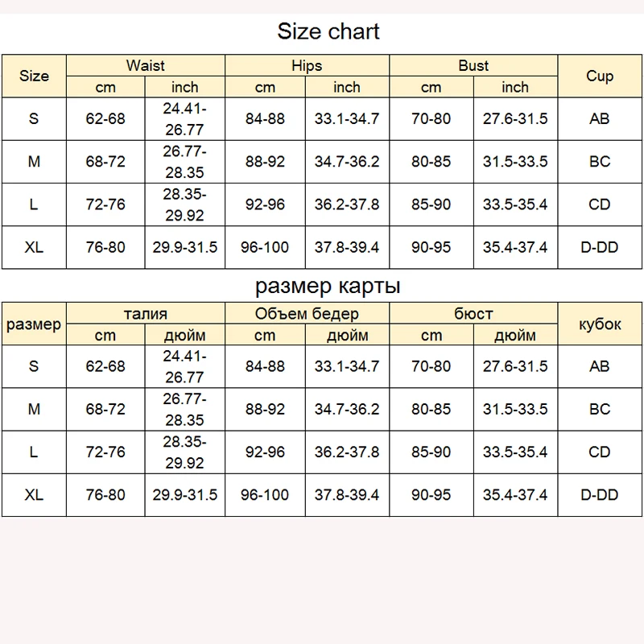Select the XL row label in English table
The image size is (644, 644).
pos(34,247)
